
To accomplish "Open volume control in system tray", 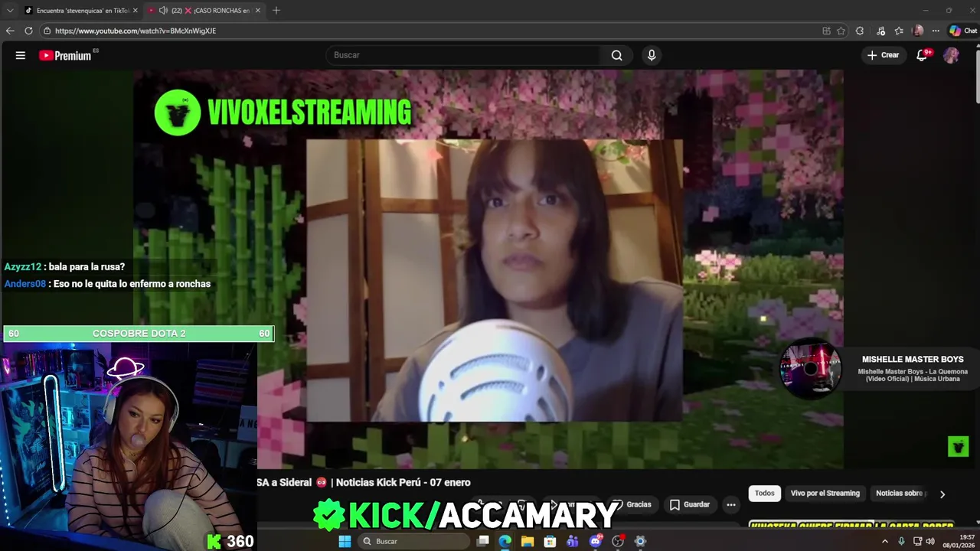I will point(930,541).
